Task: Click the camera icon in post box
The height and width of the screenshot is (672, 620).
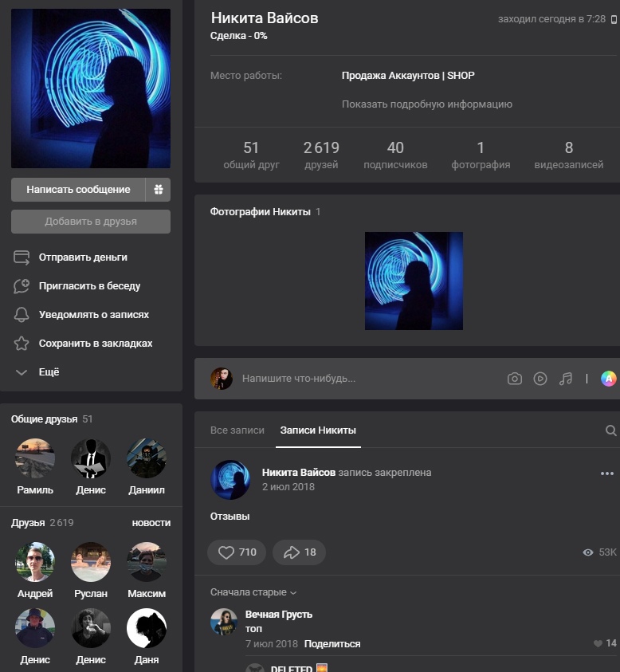Action: [x=515, y=379]
